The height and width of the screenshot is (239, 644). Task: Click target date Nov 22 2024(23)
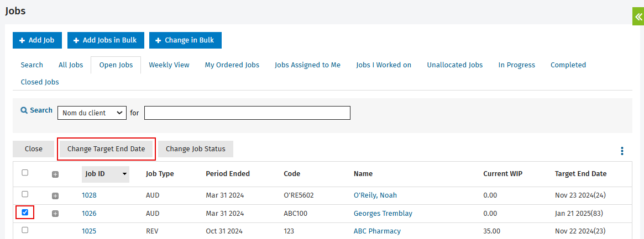tap(580, 231)
